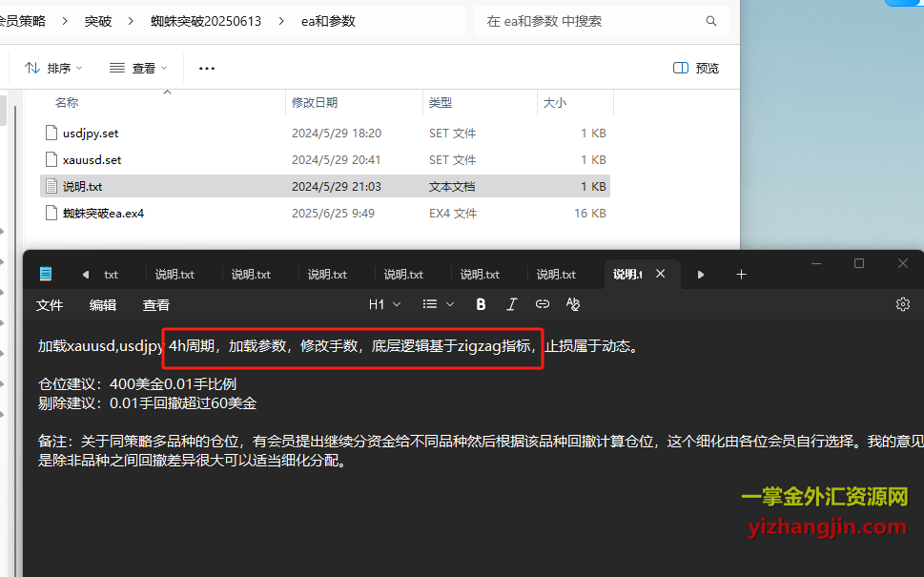Open the 排序 sort dropdown
The width and height of the screenshot is (924, 577).
coord(53,68)
